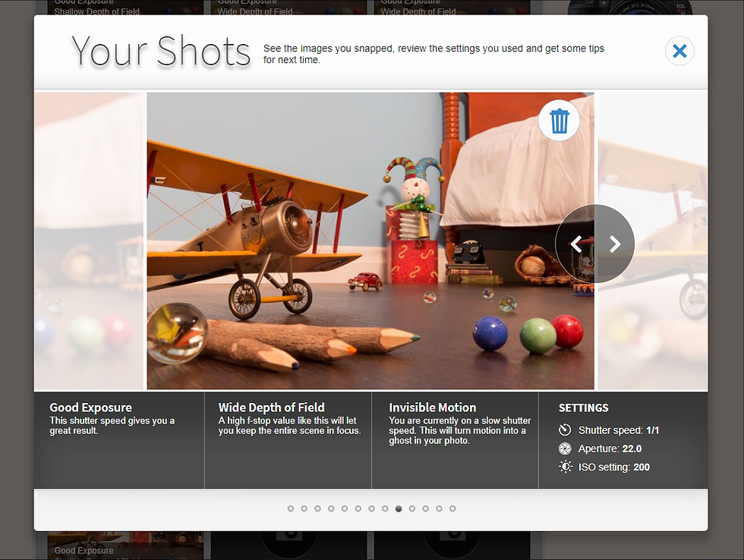Jump to the last shot pagination dot
Screen dimensions: 744x560
(452, 508)
